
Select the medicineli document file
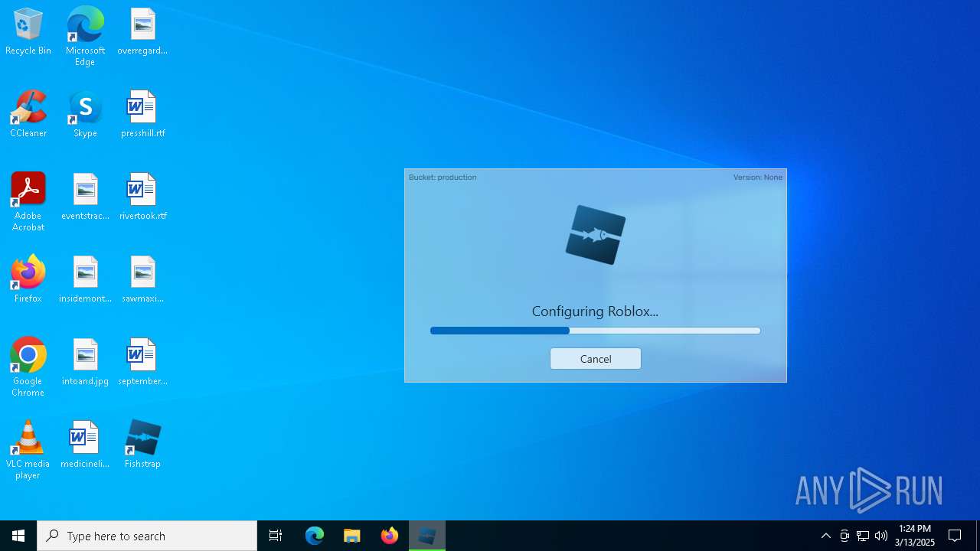coord(85,445)
